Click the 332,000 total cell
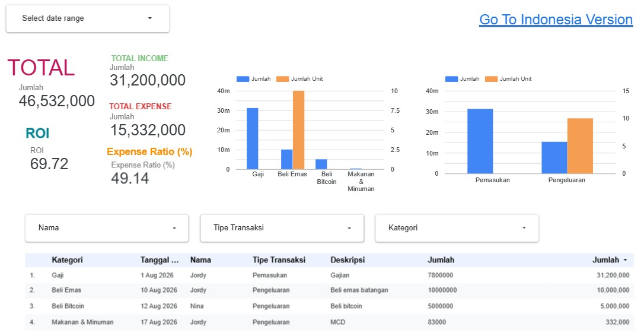The image size is (644, 336). tap(618, 322)
